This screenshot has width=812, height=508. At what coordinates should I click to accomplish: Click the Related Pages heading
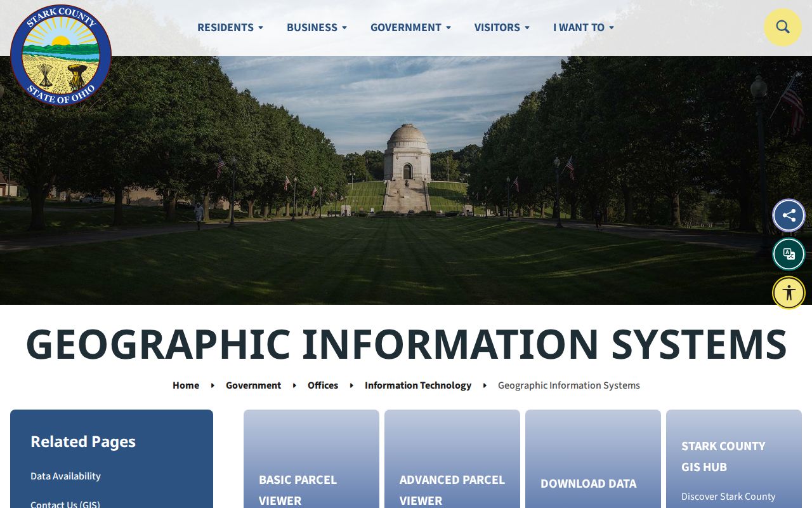pos(83,441)
